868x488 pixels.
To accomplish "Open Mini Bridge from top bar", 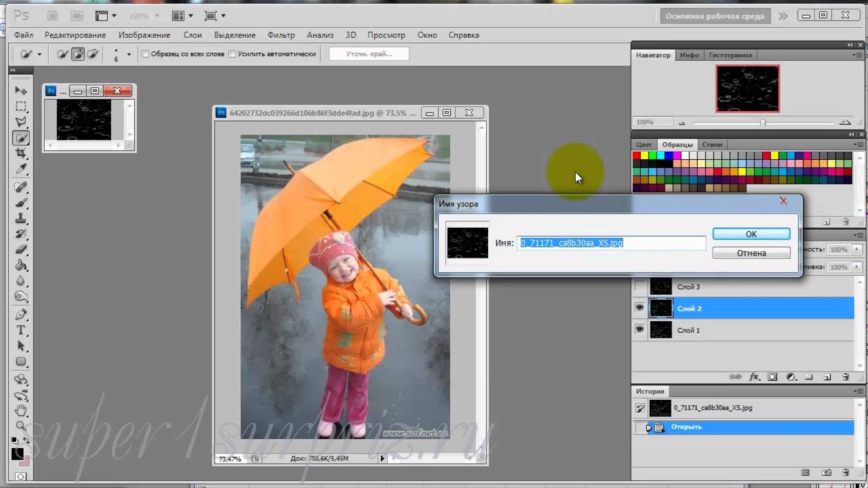I will click(x=77, y=16).
